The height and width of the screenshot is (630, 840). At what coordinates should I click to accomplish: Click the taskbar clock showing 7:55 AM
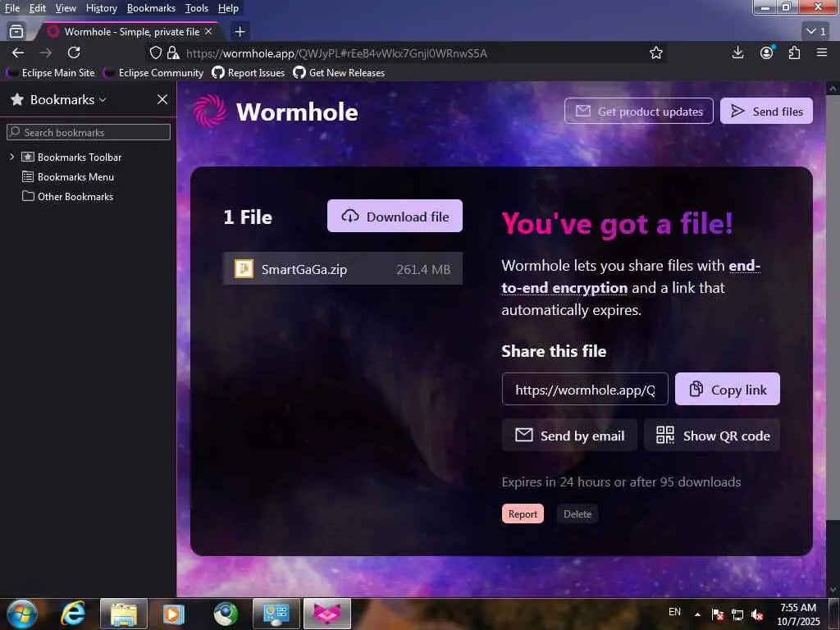point(798,614)
